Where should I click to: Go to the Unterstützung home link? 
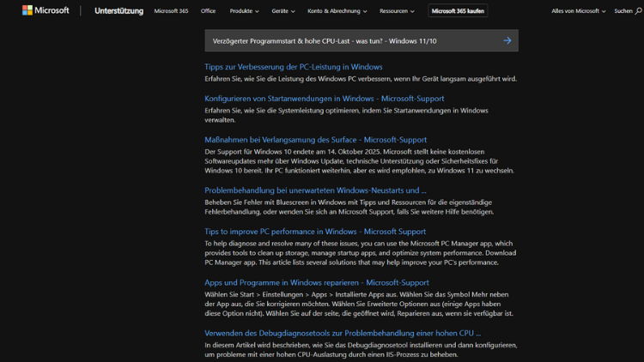tap(118, 11)
